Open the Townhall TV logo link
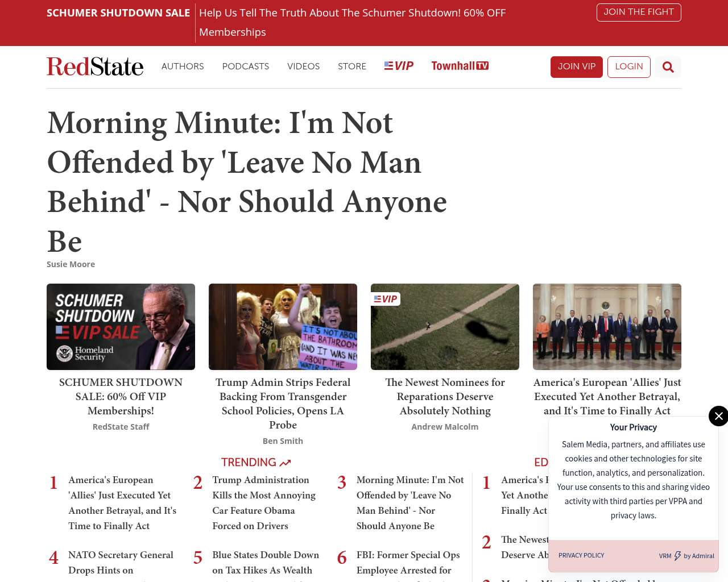This screenshot has height=582, width=728. [460, 66]
